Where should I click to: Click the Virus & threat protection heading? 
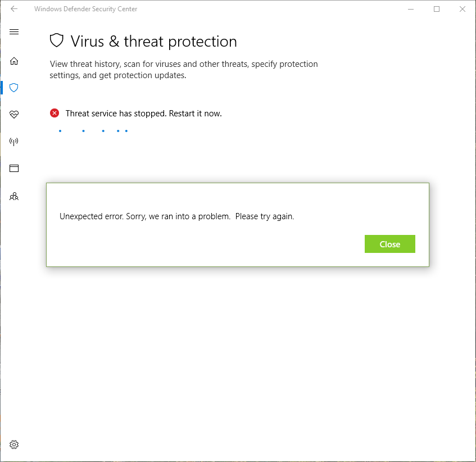click(x=153, y=42)
